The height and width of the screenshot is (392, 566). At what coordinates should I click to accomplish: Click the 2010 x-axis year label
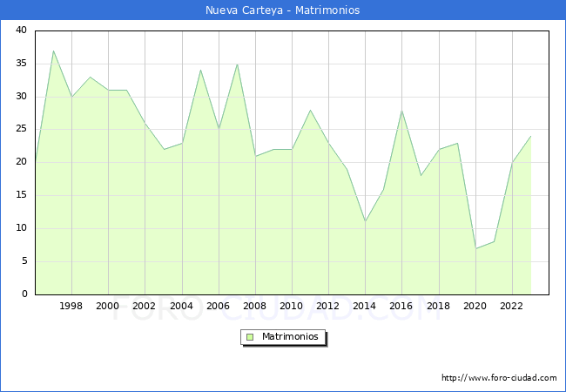tap(292, 307)
